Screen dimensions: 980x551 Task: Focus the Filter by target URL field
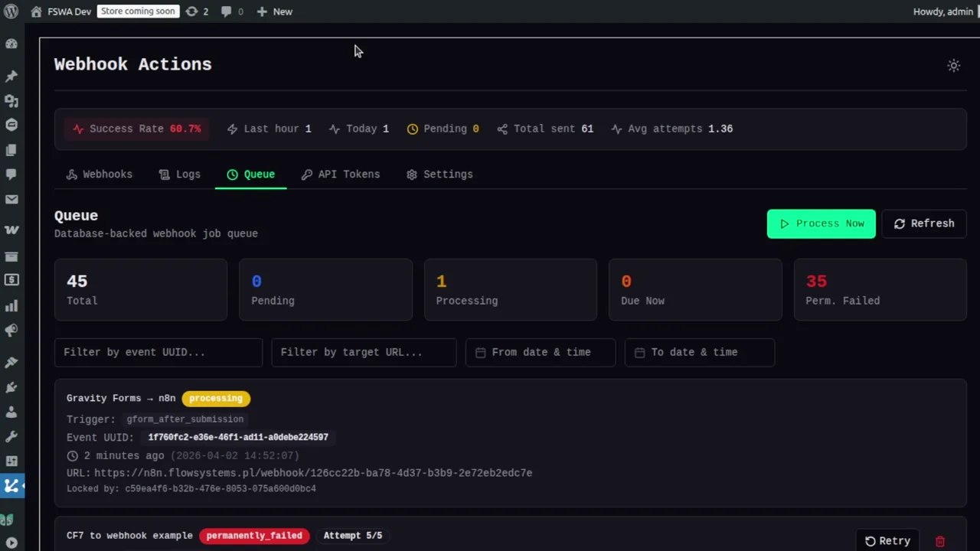tap(364, 352)
